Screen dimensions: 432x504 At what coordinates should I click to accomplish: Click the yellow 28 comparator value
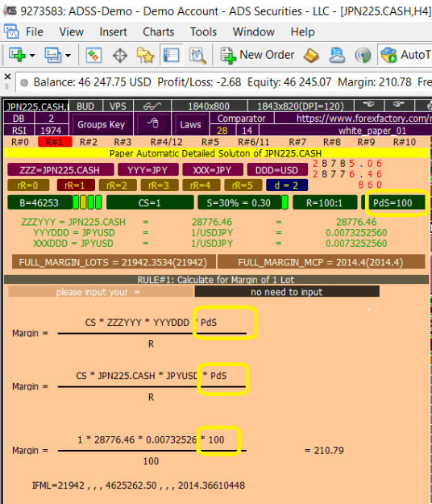[222, 131]
